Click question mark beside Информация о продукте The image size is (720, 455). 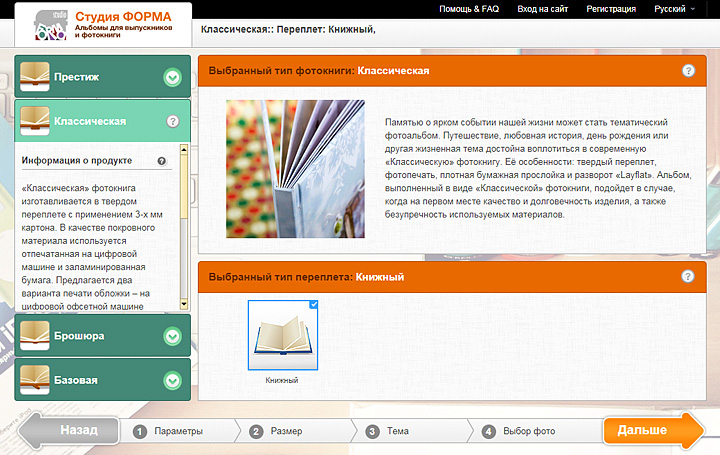(162, 161)
